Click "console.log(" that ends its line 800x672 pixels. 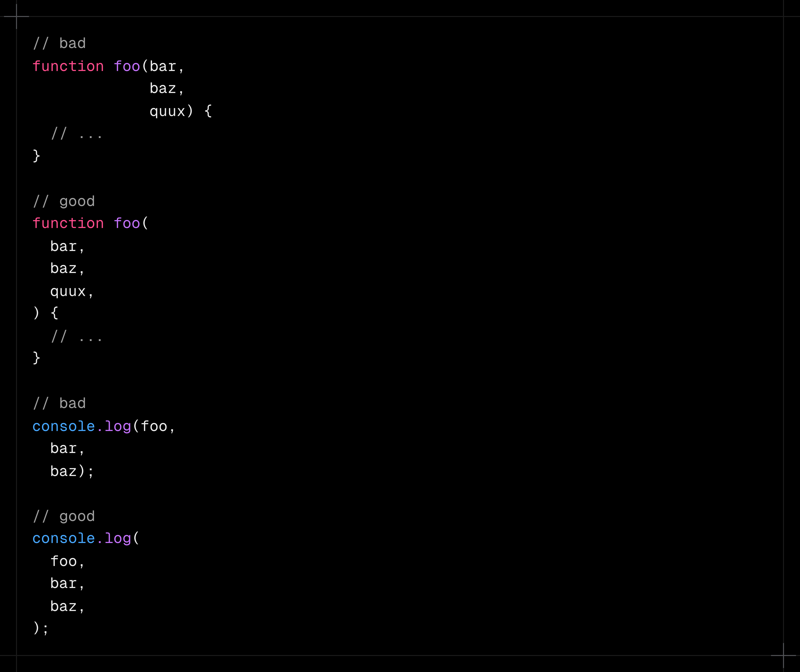tap(86, 539)
